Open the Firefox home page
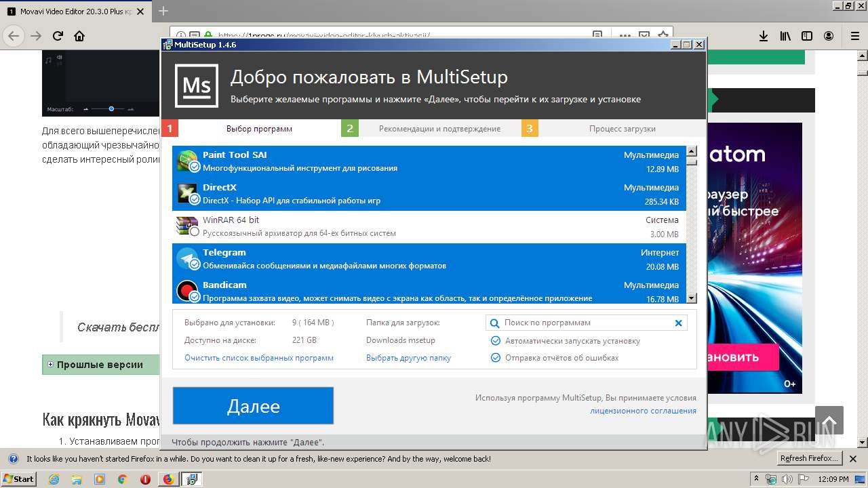Viewport: 868px width, 488px height. [x=79, y=36]
